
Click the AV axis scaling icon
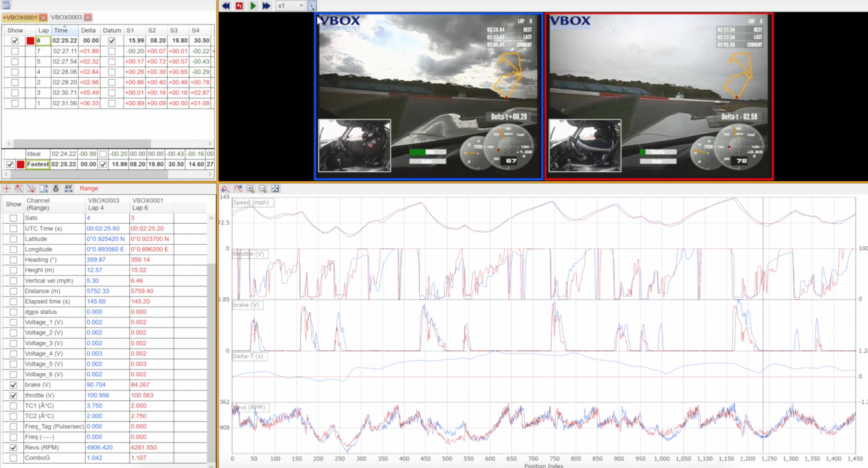click(68, 188)
